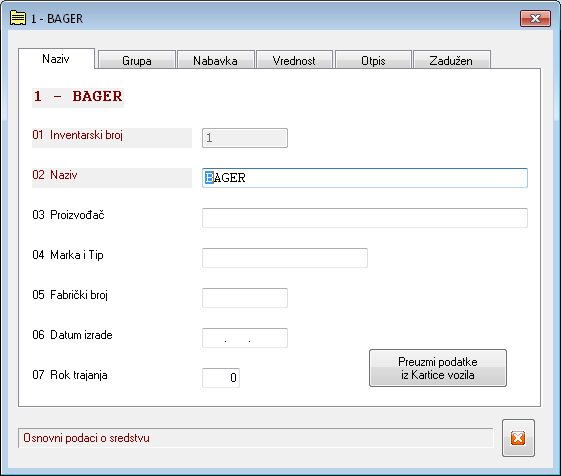Viewport: 561px width, 476px height.
Task: Switch to the Grupa tab
Action: tap(137, 60)
